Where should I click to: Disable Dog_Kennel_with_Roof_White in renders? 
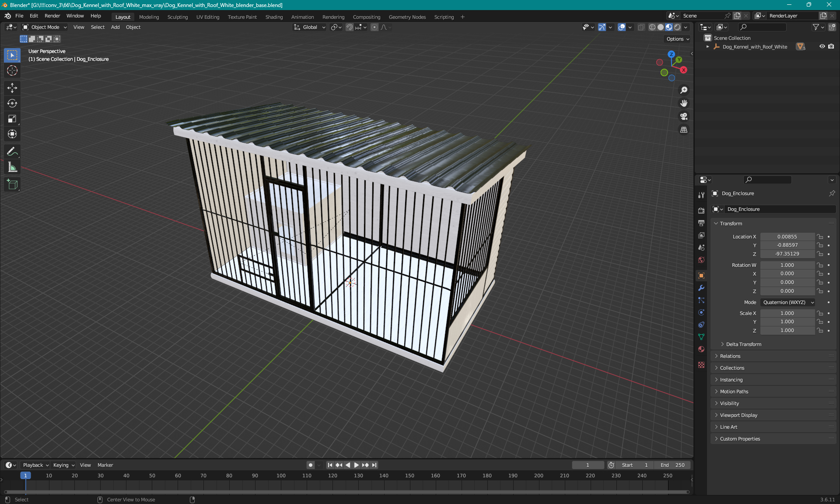[831, 46]
